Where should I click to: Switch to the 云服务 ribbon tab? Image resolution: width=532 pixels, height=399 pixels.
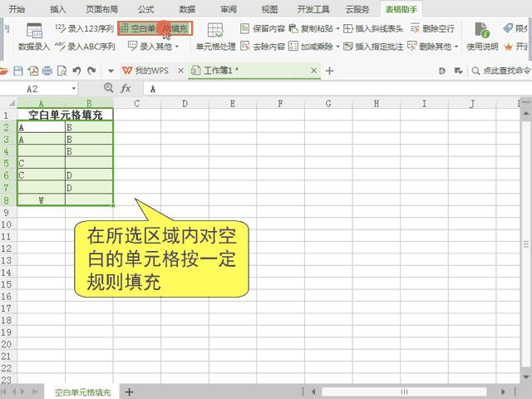tap(357, 9)
